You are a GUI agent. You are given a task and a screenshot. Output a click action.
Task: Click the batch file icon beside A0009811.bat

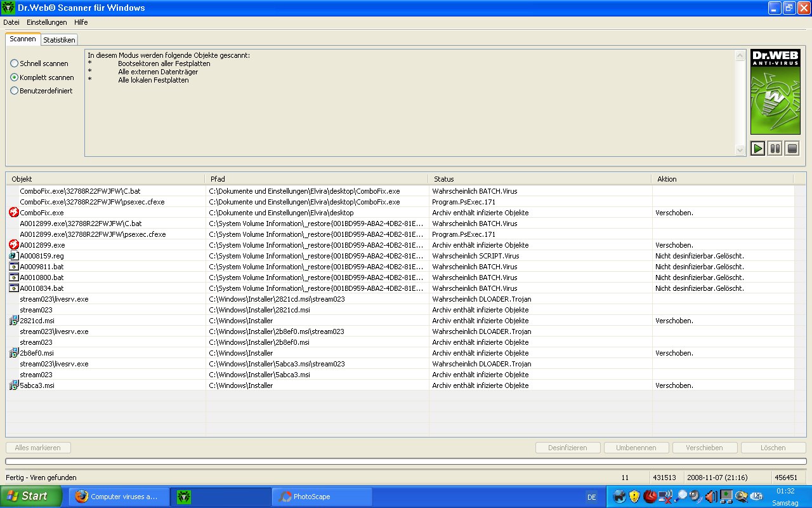click(14, 266)
